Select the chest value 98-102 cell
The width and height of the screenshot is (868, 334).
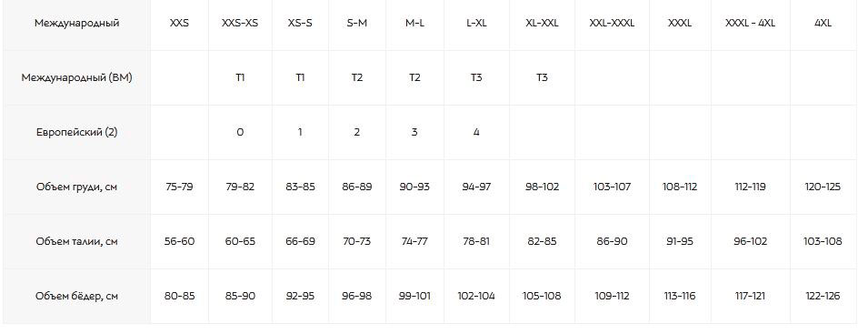point(542,187)
